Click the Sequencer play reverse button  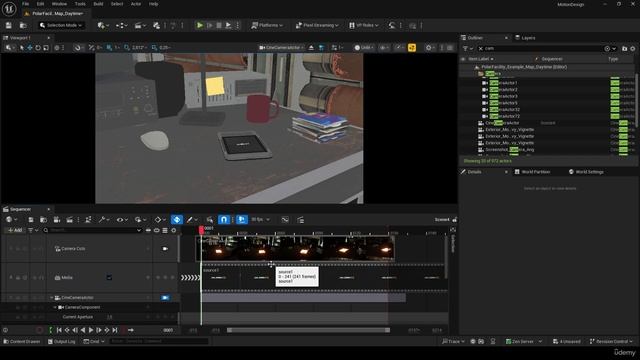pos(83,330)
